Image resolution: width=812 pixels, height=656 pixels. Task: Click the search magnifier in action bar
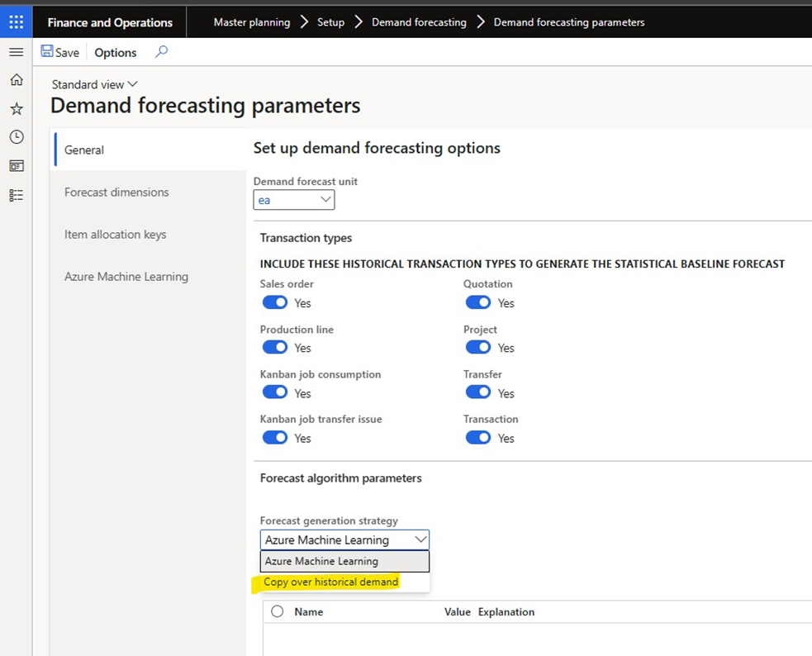(x=162, y=51)
